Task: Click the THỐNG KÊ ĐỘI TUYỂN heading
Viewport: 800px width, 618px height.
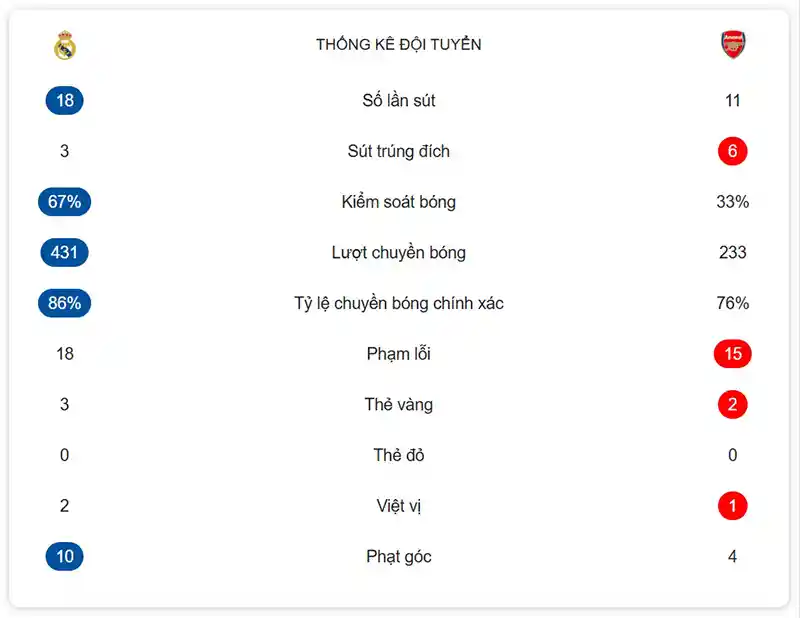Action: point(399,45)
